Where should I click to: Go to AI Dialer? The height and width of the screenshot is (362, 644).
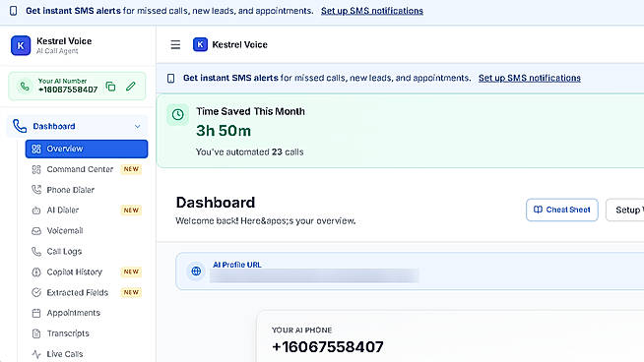[x=87, y=211]
